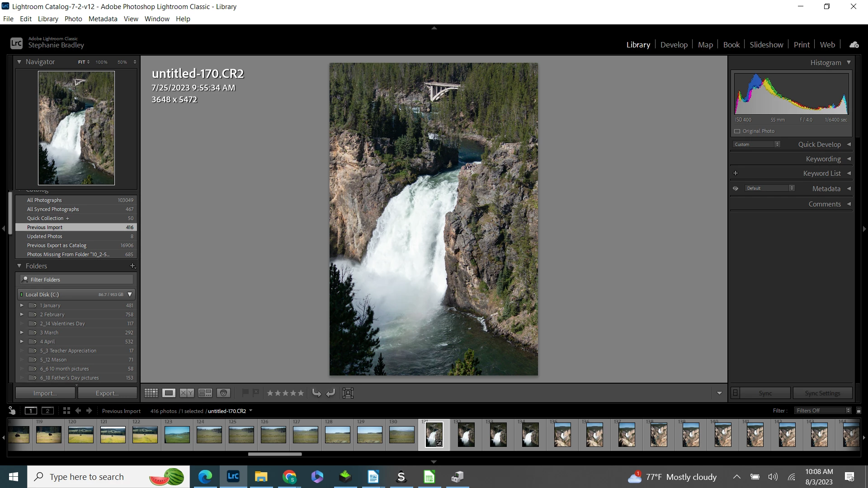
Task: Click the Import button
Action: point(45,393)
